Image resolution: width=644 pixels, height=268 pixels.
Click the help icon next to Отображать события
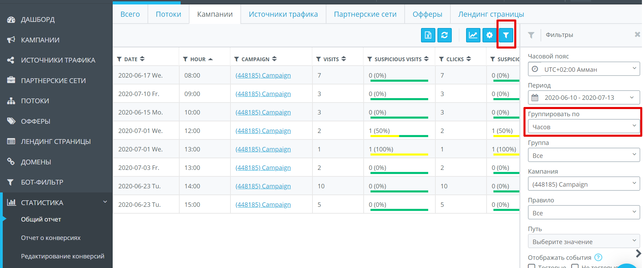point(598,257)
